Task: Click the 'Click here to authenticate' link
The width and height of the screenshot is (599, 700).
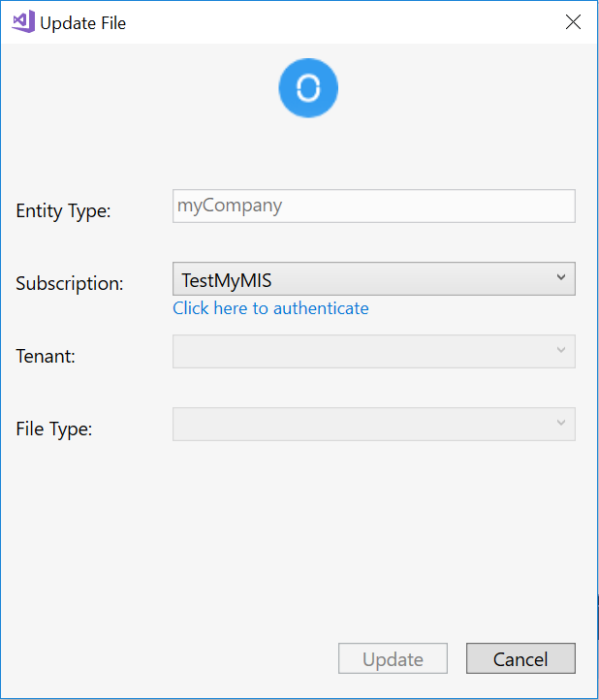Action: [270, 308]
